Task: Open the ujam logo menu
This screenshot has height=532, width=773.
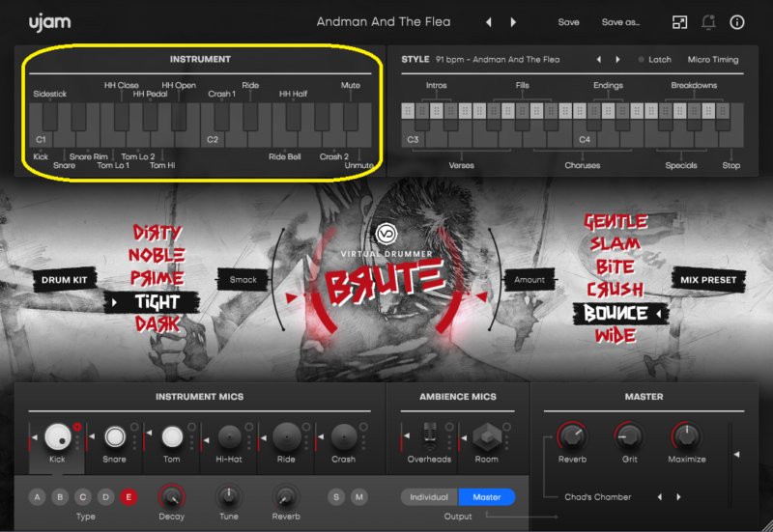Action: click(x=50, y=22)
